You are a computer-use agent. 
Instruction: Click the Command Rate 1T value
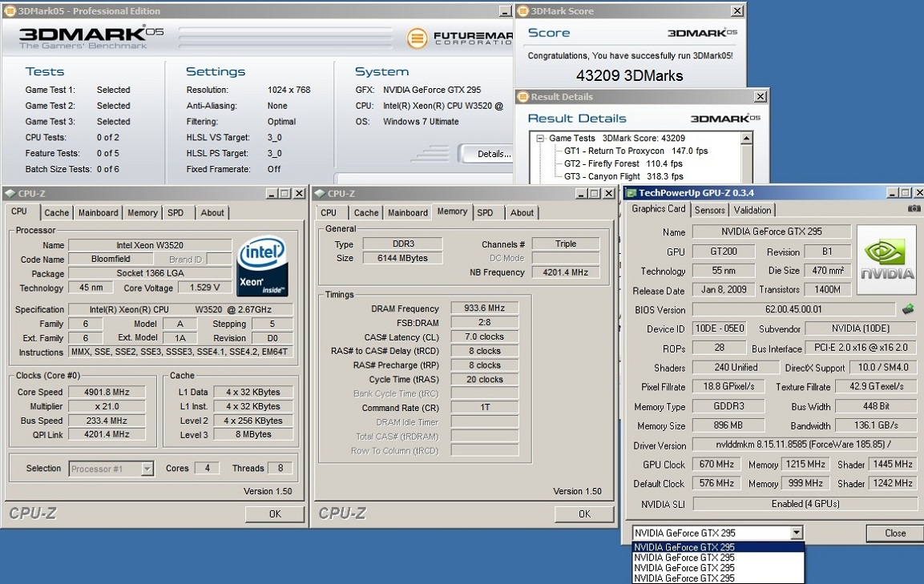(x=484, y=407)
